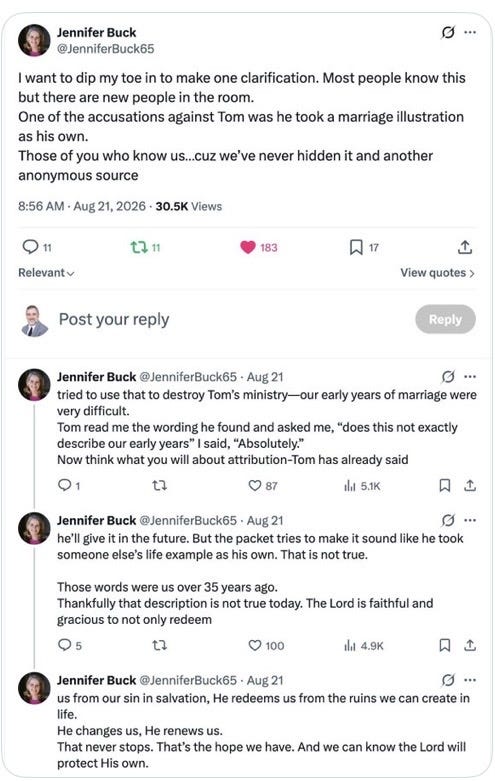Viewport: 495px width, 781px height.
Task: Reply to the post with 5 comments
Action: [x=65, y=645]
